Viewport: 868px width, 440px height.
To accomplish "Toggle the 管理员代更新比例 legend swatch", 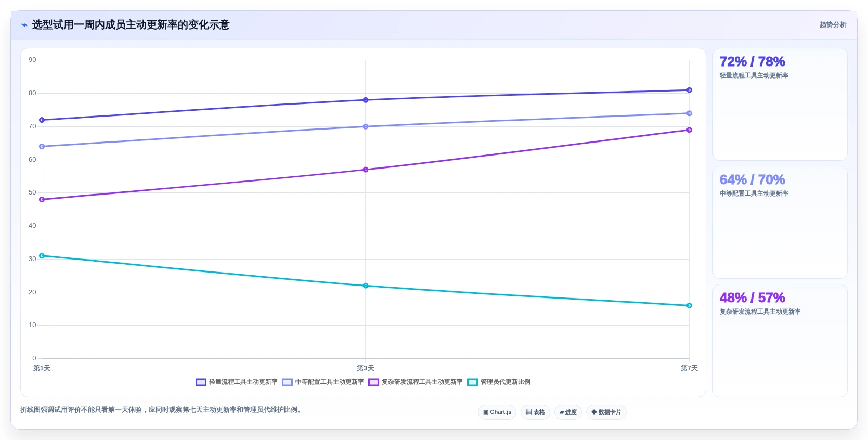I will 472,382.
